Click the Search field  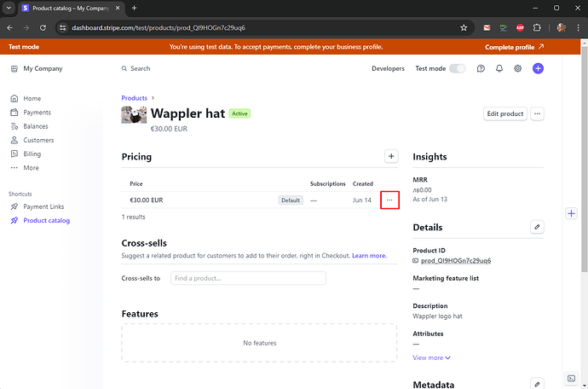pos(135,69)
